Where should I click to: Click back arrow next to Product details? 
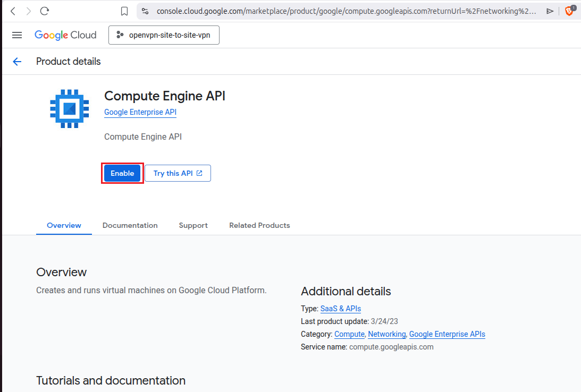(17, 62)
